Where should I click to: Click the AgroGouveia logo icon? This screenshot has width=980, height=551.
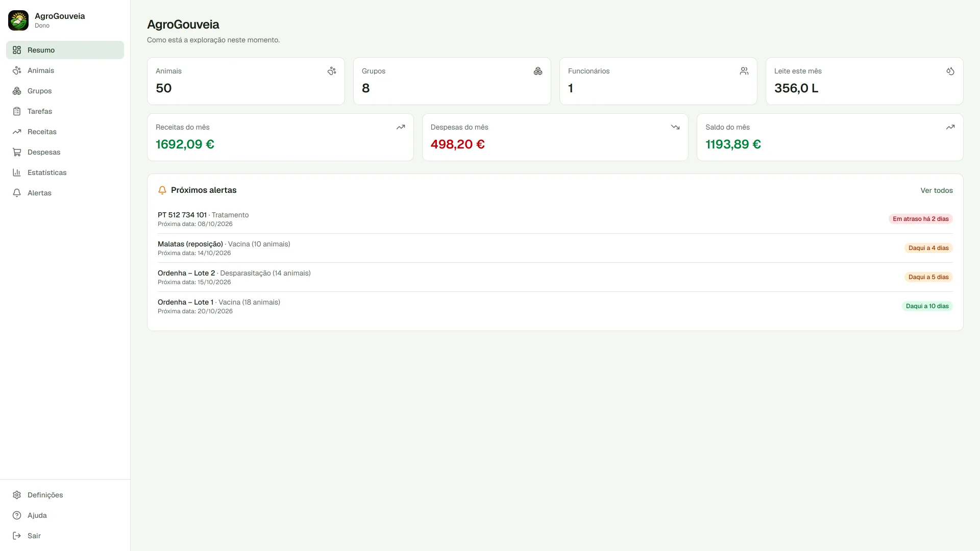[18, 20]
